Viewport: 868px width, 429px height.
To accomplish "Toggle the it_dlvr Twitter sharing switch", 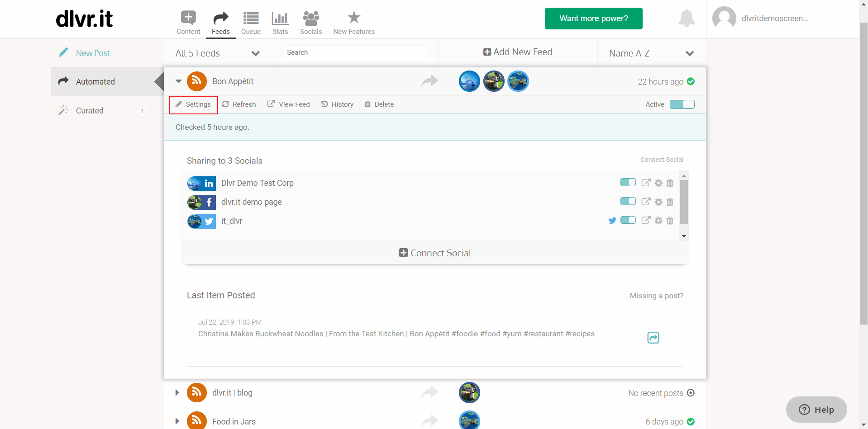I will (x=628, y=220).
